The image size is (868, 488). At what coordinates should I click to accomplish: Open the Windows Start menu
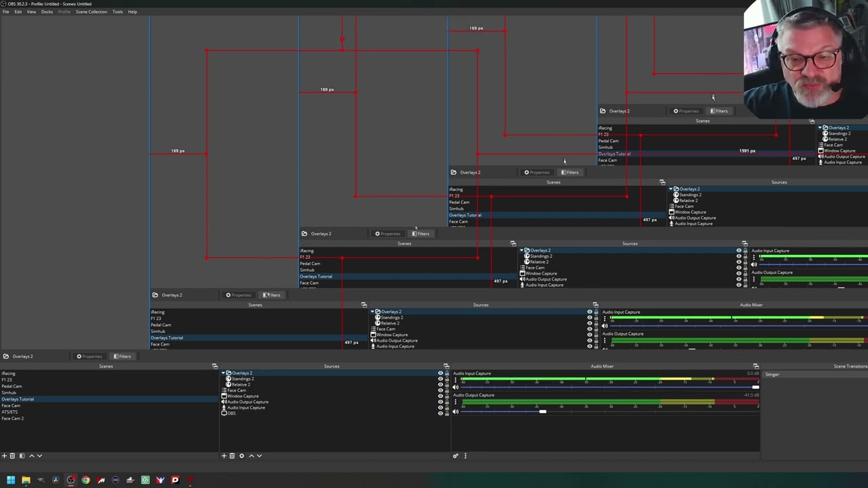pyautogui.click(x=10, y=480)
